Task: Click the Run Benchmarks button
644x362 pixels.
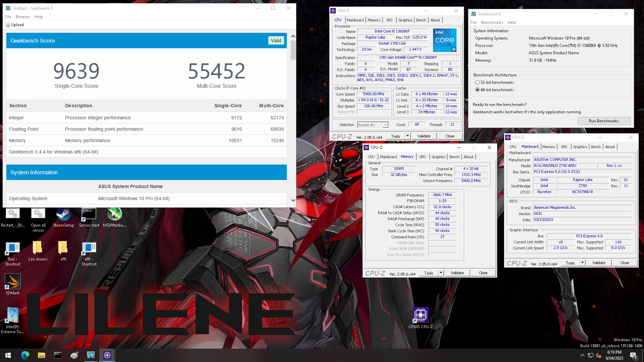Action: click(x=604, y=121)
